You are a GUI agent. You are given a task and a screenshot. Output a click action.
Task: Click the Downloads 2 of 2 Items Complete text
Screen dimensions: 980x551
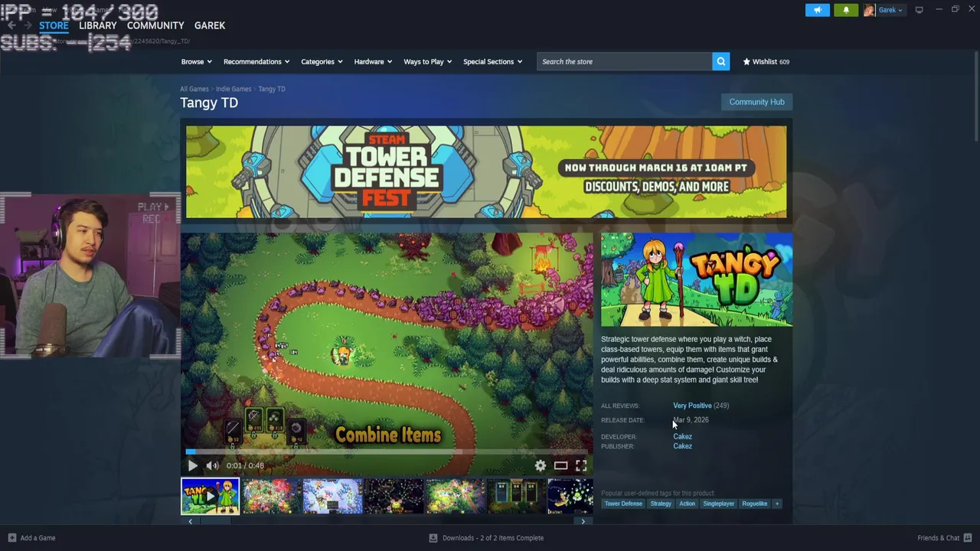pyautogui.click(x=493, y=538)
